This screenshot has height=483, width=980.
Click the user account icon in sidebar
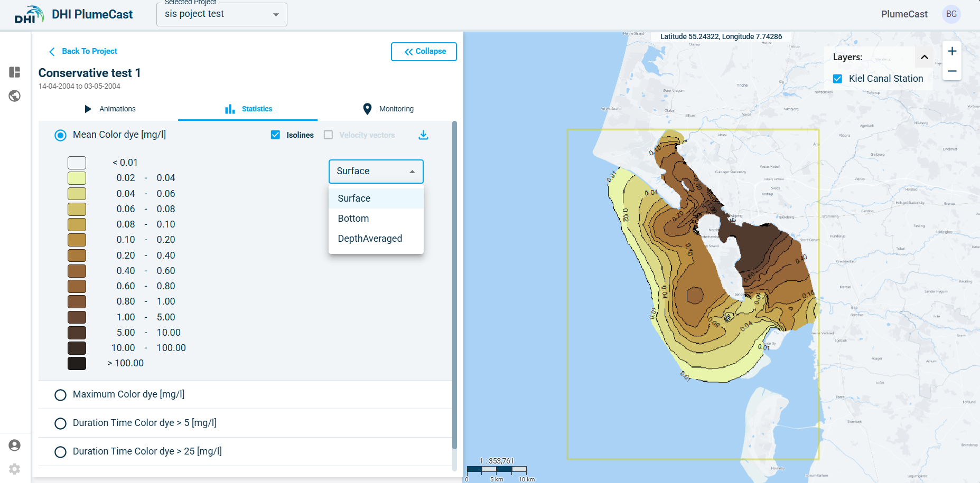point(15,446)
